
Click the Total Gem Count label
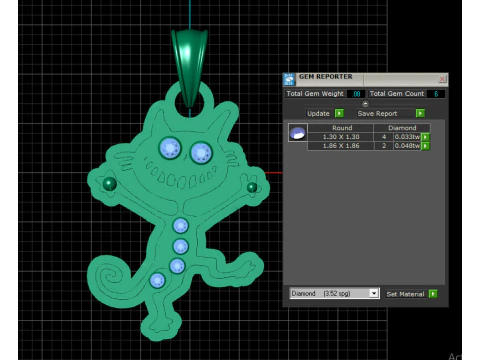(397, 94)
